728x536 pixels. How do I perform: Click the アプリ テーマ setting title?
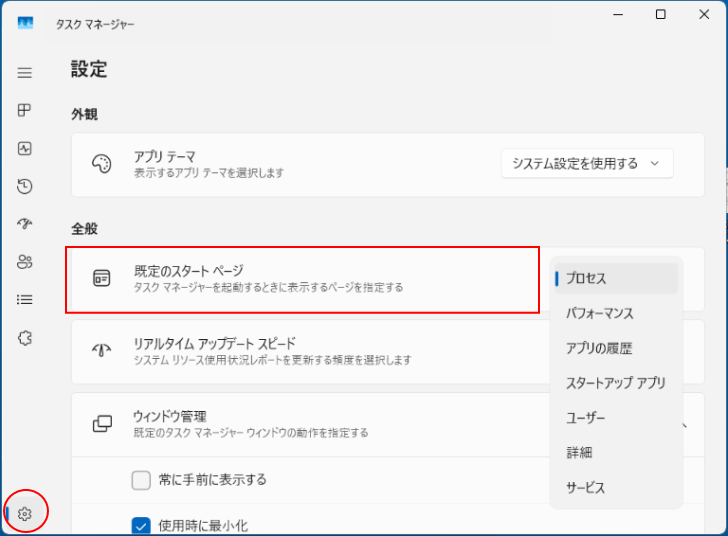click(164, 157)
